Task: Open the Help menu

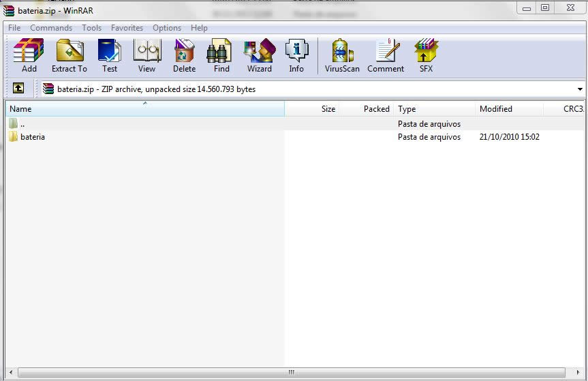Action: [199, 28]
